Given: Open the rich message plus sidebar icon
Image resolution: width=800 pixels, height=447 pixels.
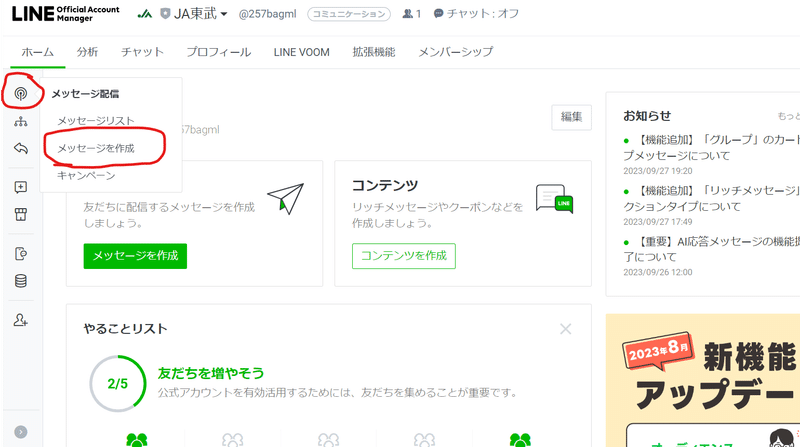Looking at the screenshot, I should coord(20,187).
